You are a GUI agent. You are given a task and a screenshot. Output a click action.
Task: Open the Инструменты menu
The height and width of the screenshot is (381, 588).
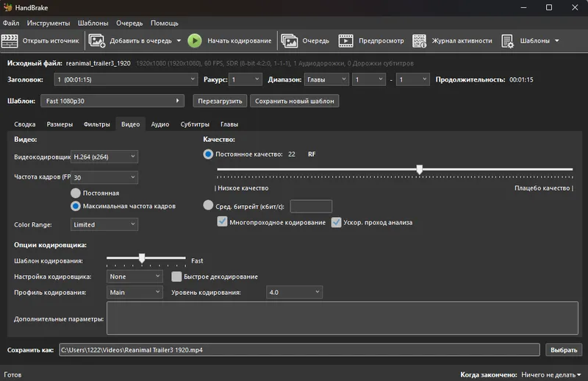(49, 23)
